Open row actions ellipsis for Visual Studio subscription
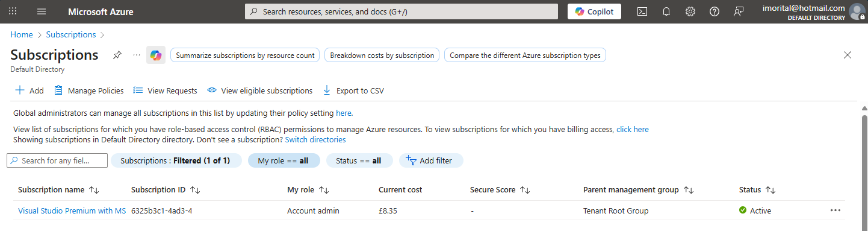Image resolution: width=868 pixels, height=231 pixels. click(835, 210)
